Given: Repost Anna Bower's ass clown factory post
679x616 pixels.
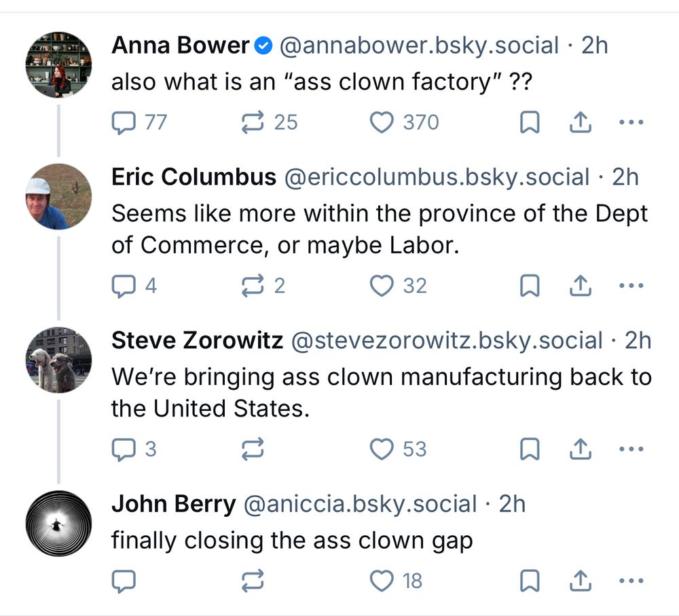Looking at the screenshot, I should [253, 123].
